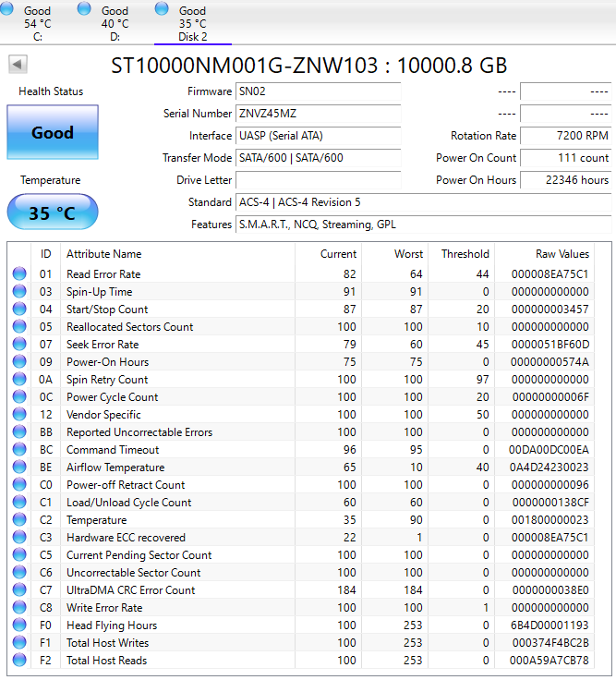Viewport: 616px width, 680px height.
Task: Click the drive title ST10000NM001G-ZNW103
Action: tap(245, 66)
